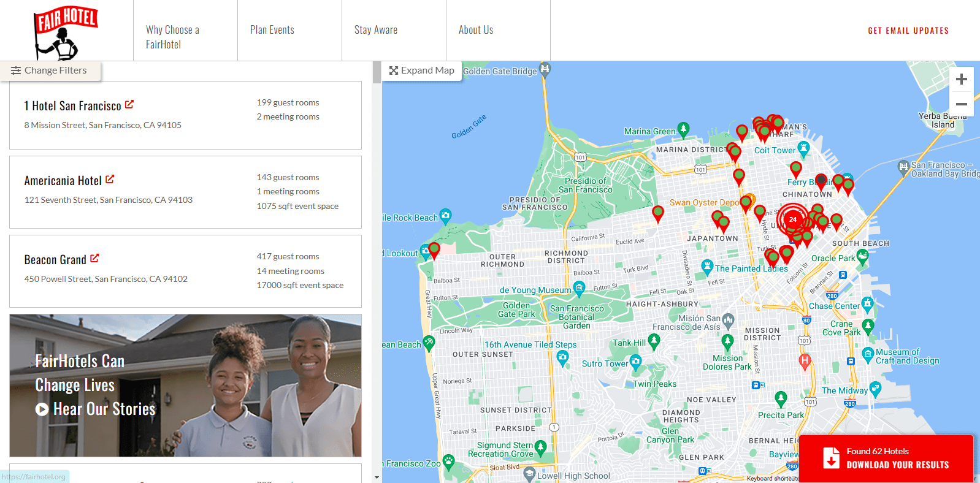Click the Mission Dolores Park pin

727,341
